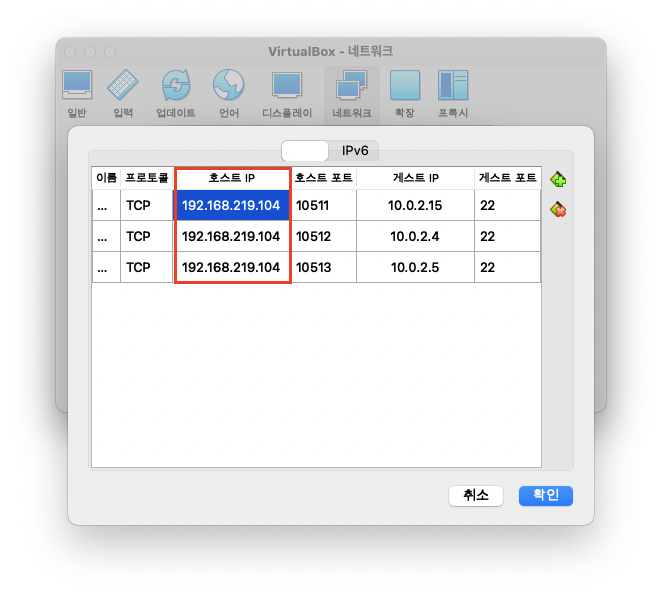Select TCP protocol cell in 10512 row
The width and height of the screenshot is (662, 599).
tap(147, 236)
